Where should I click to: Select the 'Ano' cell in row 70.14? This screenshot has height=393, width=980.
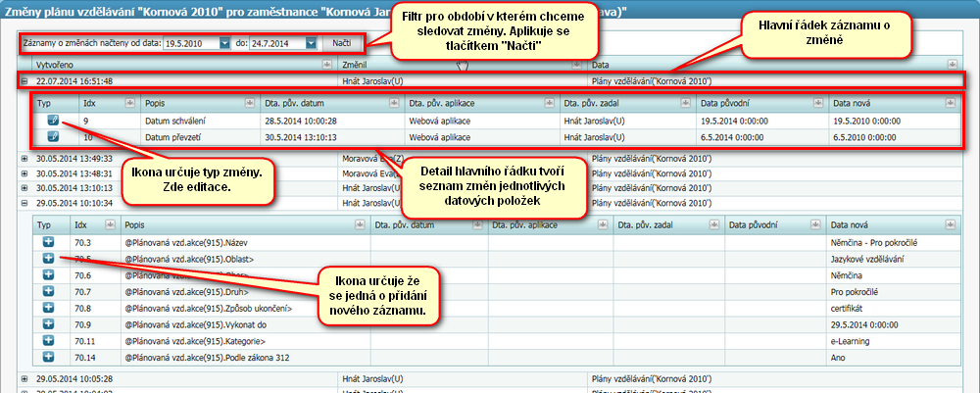tap(893, 358)
